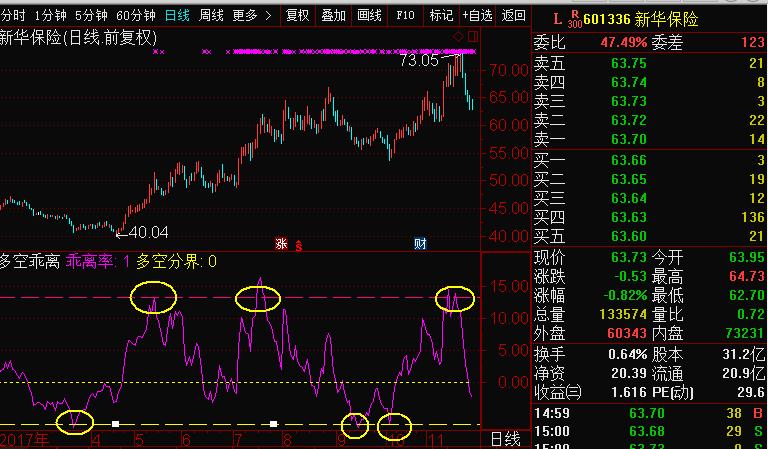Click the 73.05 high price label
The image size is (768, 449).
point(419,60)
